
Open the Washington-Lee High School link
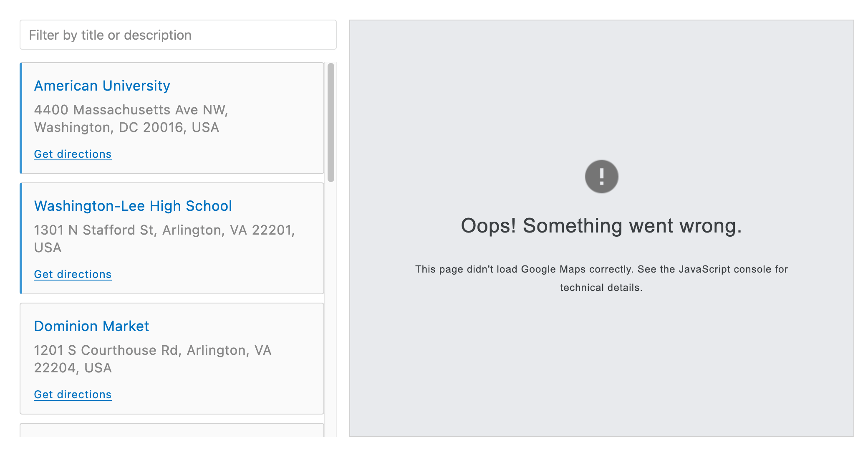[x=133, y=206]
